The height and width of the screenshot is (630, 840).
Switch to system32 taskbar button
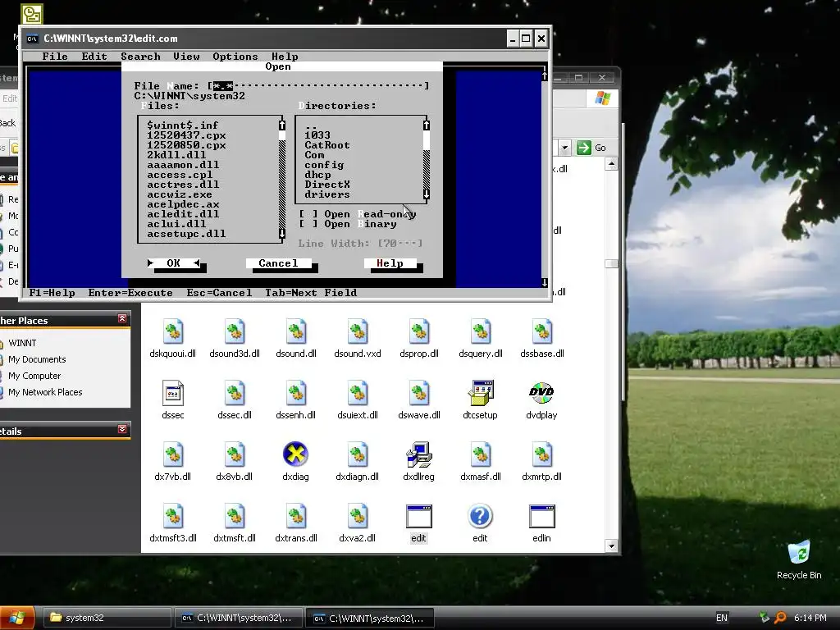coord(107,618)
